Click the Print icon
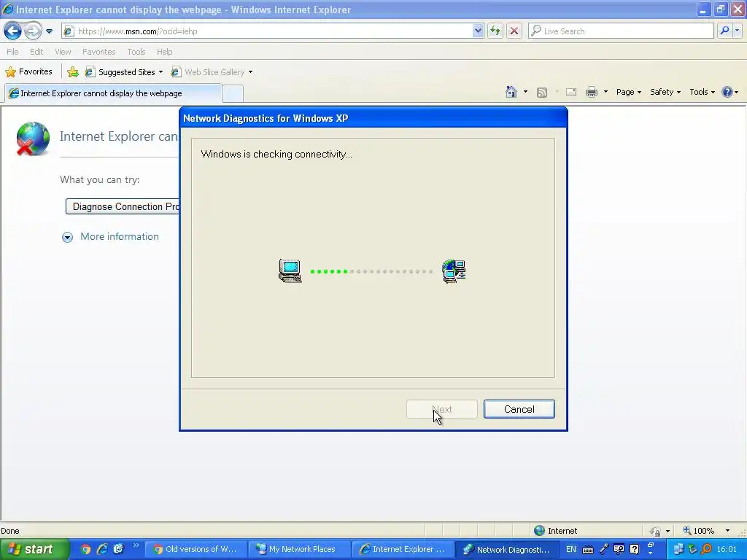Image resolution: width=747 pixels, height=560 pixels. tap(591, 93)
